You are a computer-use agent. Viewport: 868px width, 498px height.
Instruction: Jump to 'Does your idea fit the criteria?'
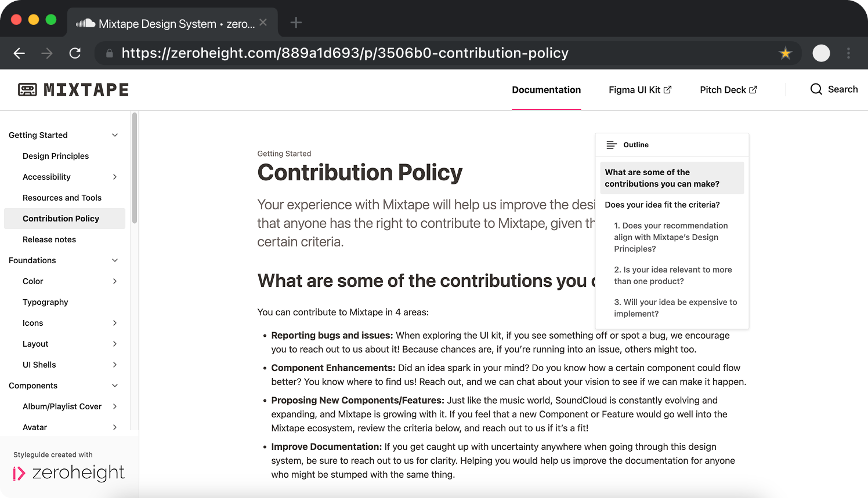tap(662, 205)
